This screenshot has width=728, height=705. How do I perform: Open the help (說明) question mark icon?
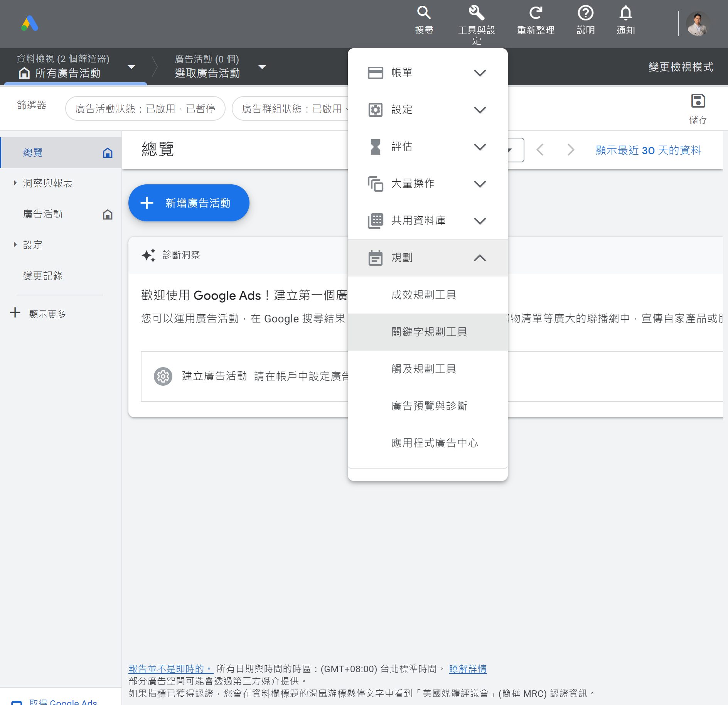tap(585, 13)
